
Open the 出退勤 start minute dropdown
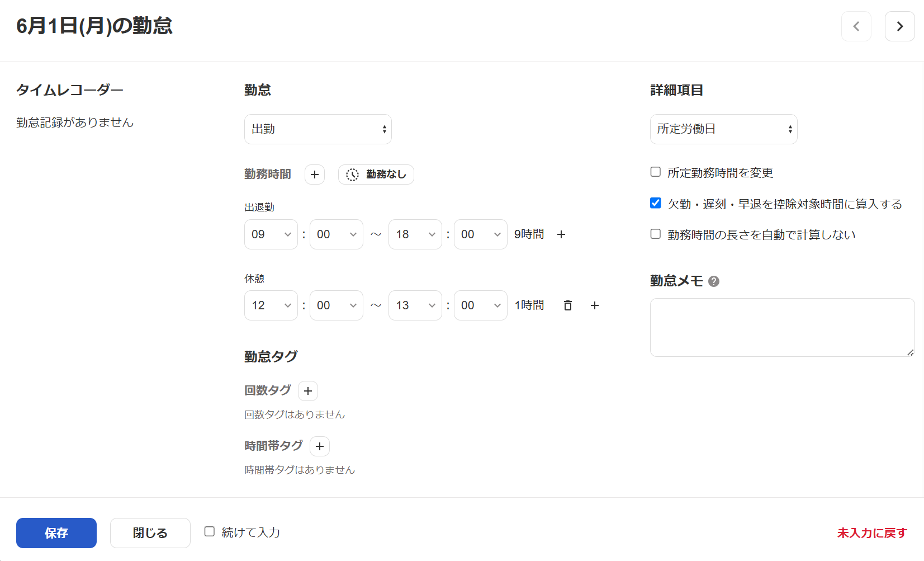pos(337,234)
